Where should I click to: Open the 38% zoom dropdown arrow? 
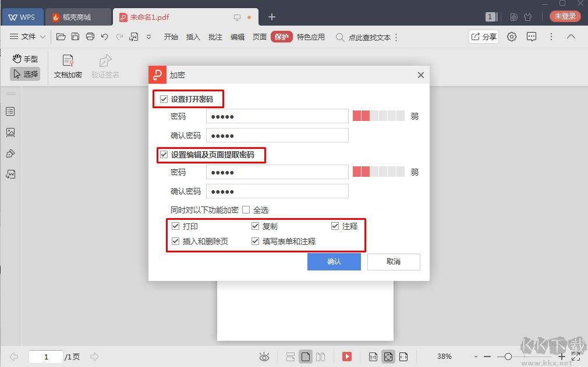tap(476, 357)
